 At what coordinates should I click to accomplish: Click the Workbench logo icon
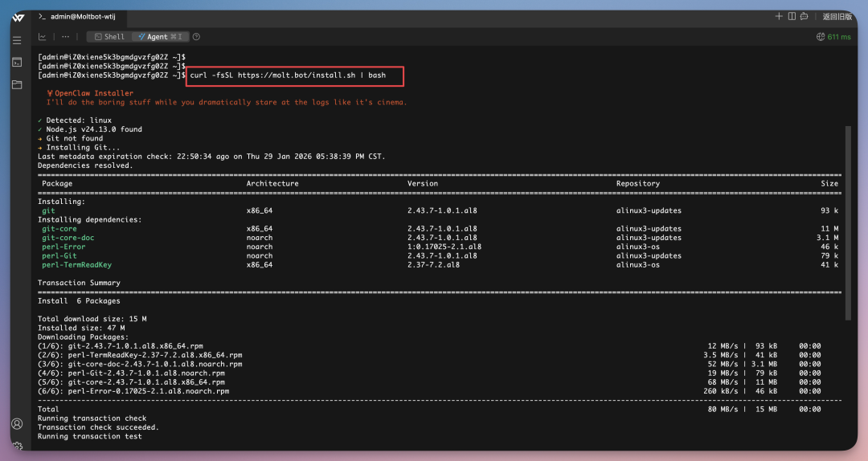(18, 17)
